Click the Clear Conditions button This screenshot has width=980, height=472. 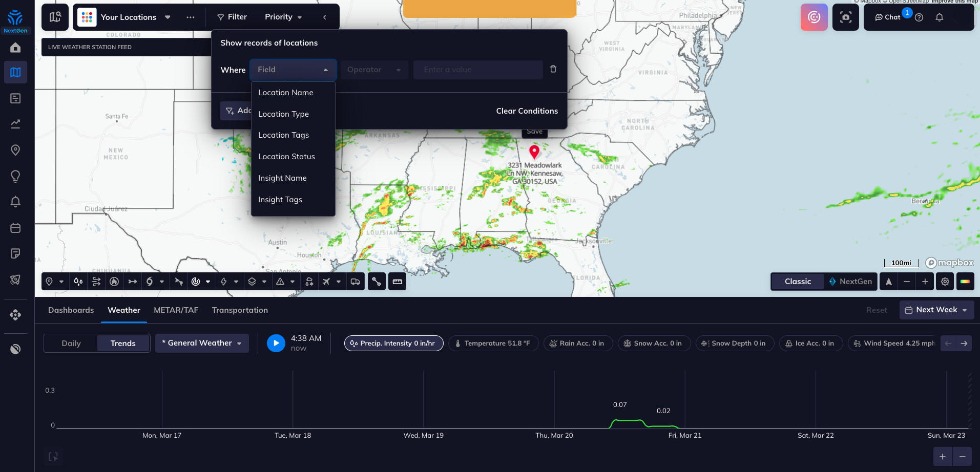(527, 111)
